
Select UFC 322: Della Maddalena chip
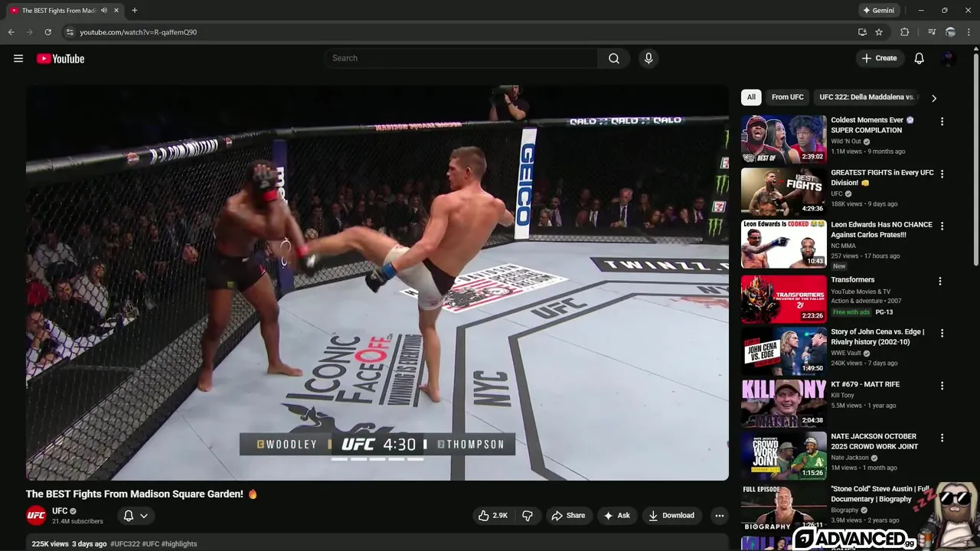(x=867, y=97)
